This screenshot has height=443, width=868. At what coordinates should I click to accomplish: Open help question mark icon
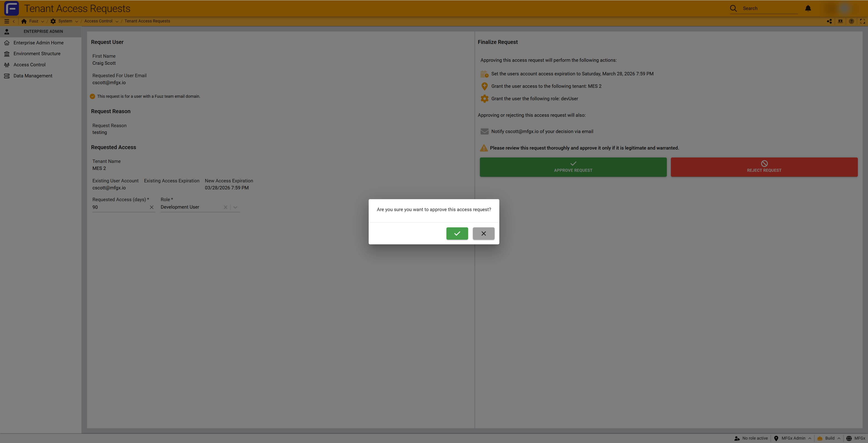click(x=851, y=21)
